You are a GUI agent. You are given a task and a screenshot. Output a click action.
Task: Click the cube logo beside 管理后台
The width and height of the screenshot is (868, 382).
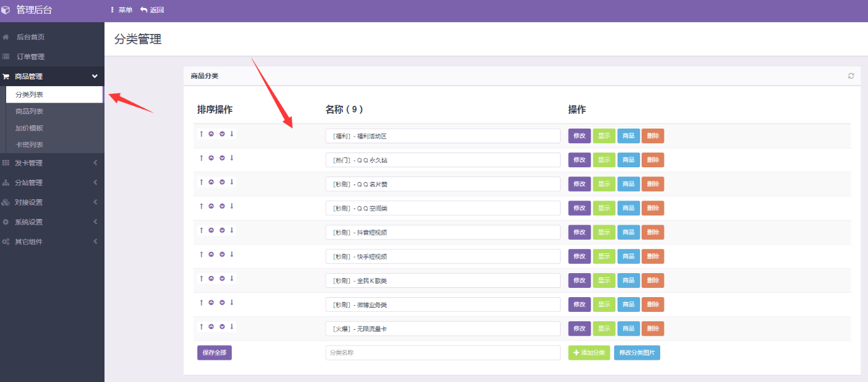click(6, 10)
